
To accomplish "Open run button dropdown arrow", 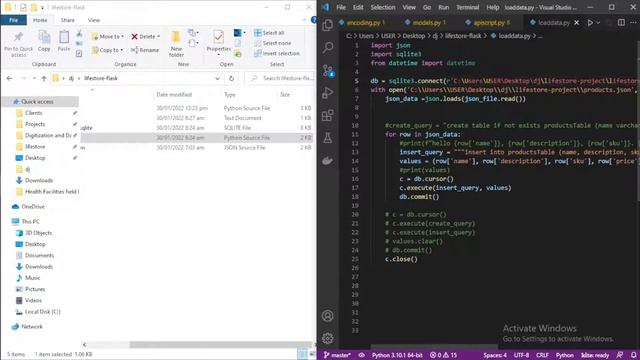I will [x=598, y=23].
